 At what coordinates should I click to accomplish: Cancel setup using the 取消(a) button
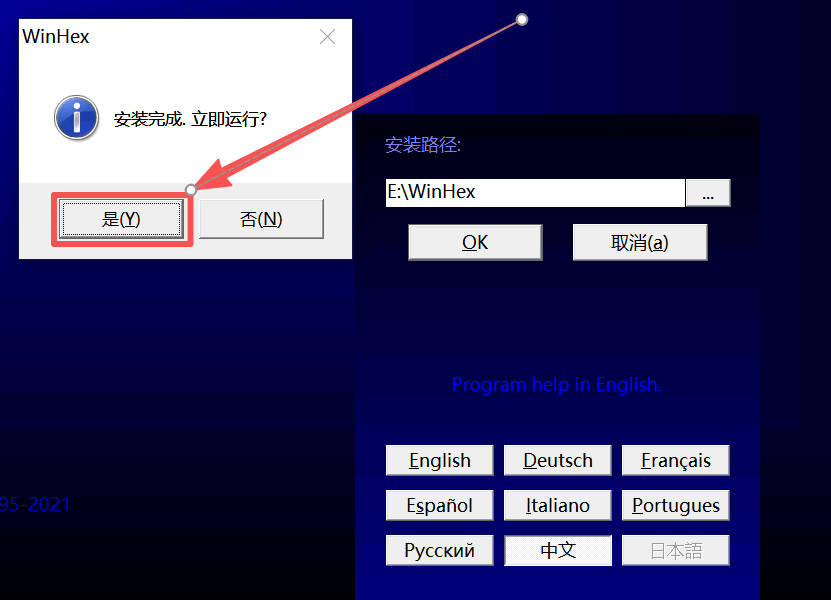coord(639,242)
